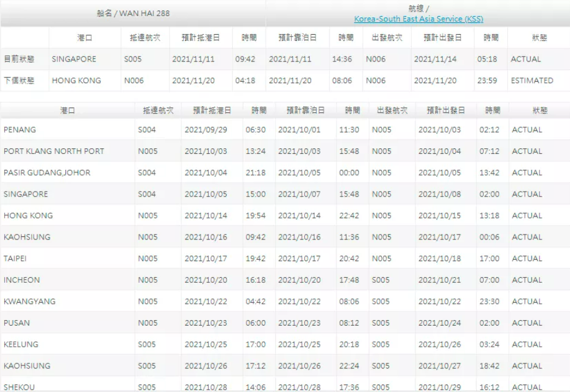The image size is (570, 392).
Task: Click the ESTIMATED status cell
Action: tap(532, 81)
